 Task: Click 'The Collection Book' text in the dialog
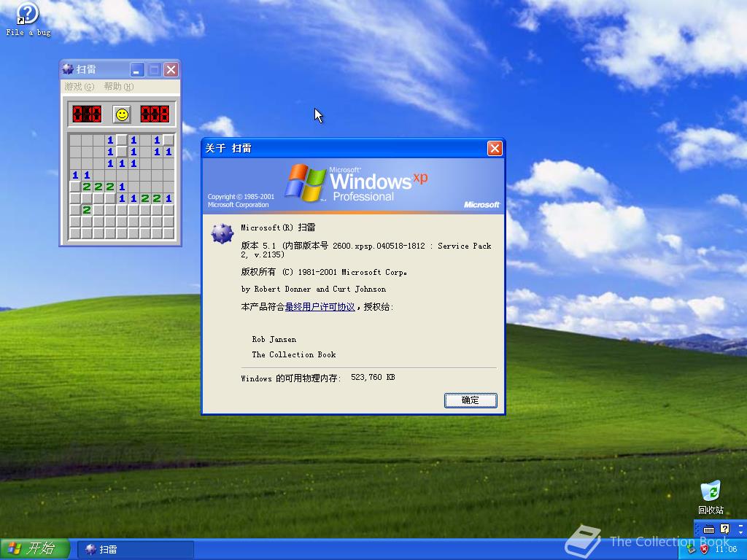pyautogui.click(x=294, y=355)
